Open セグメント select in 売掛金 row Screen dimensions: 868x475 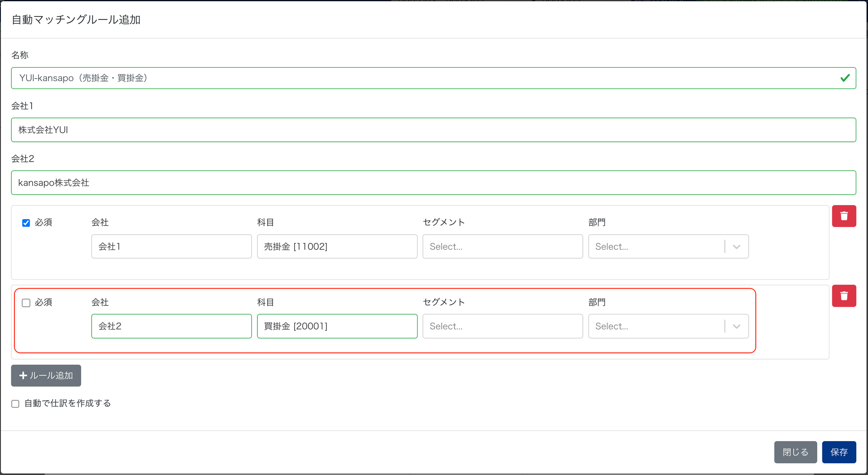pos(503,246)
